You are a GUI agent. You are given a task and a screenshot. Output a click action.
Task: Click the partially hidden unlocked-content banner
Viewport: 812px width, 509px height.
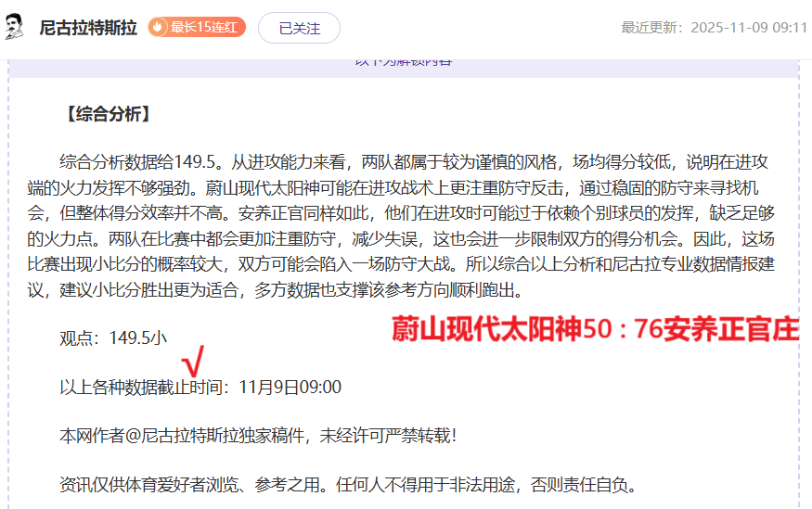(x=404, y=63)
